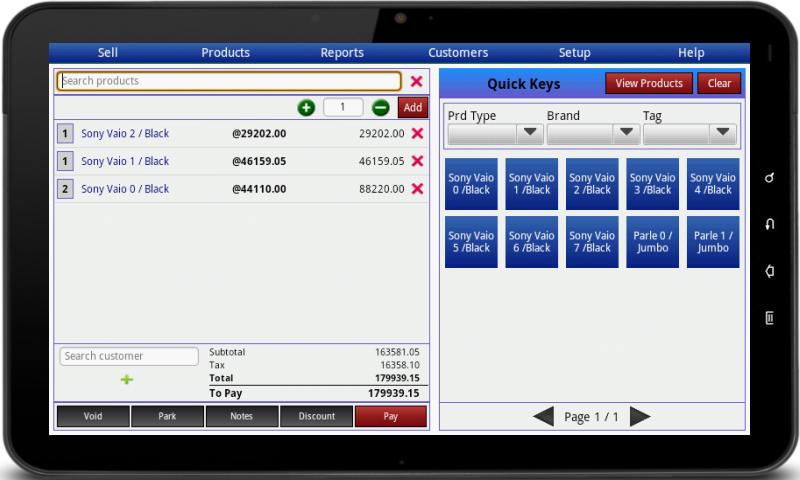Expand the Brand dropdown
This screenshot has width=800, height=480.
pos(593,134)
